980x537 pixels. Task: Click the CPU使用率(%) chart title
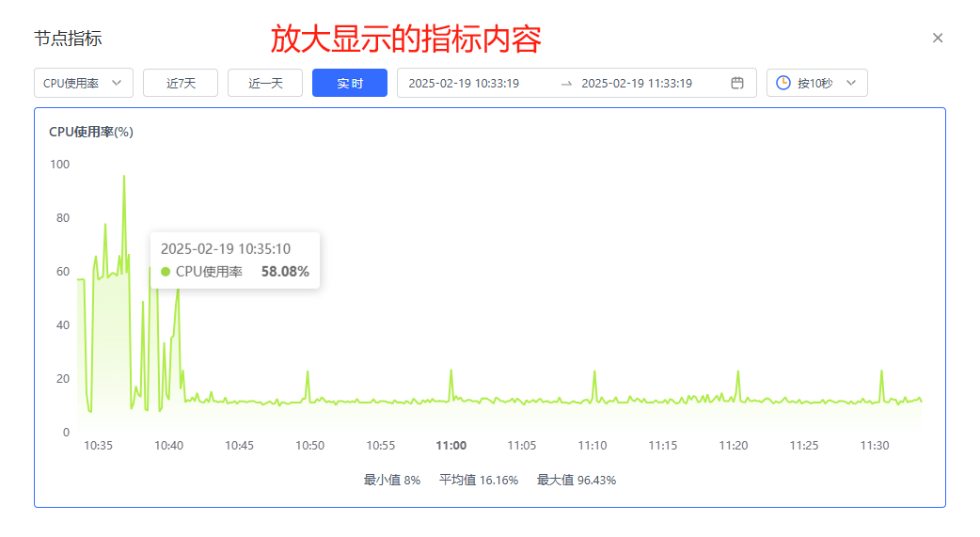pos(91,132)
